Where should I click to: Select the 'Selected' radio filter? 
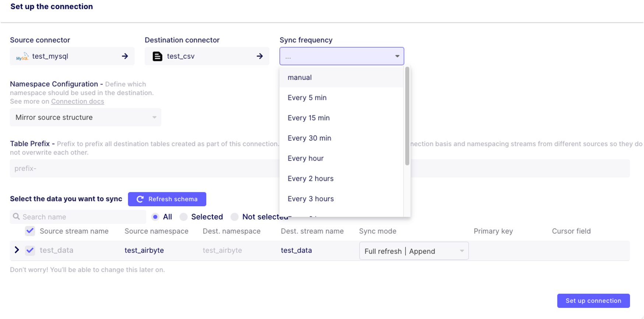tap(183, 217)
